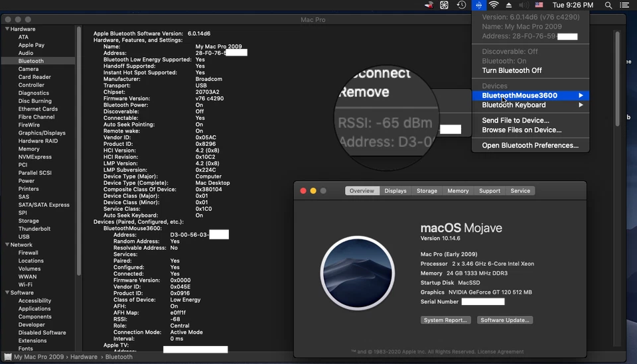Collapse the Software section in sidebar
The width and height of the screenshot is (637, 364).
pyautogui.click(x=7, y=292)
